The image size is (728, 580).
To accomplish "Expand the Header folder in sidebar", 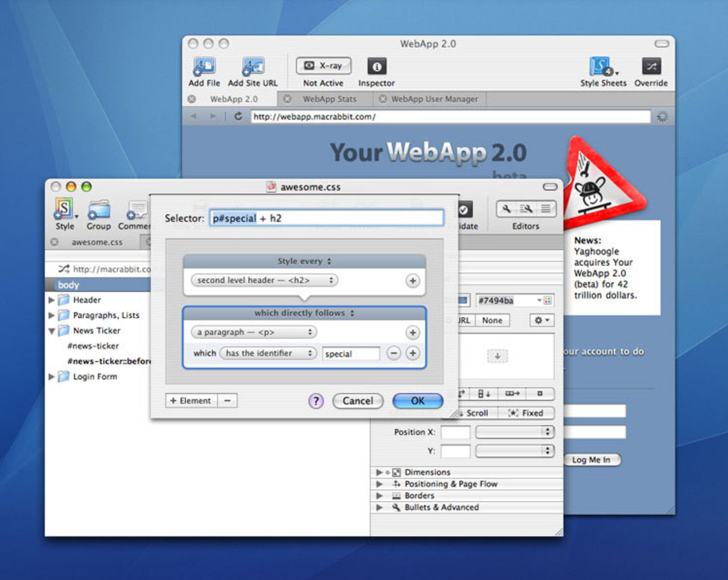I will pos(52,300).
